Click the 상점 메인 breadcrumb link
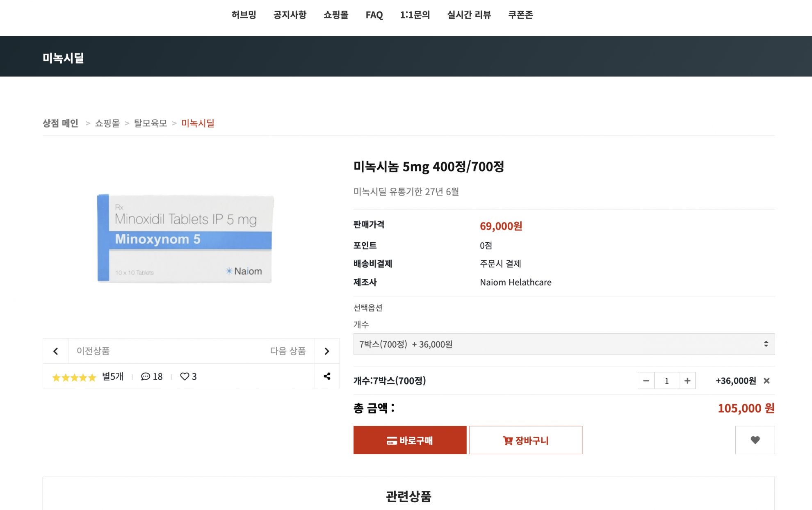 point(60,123)
